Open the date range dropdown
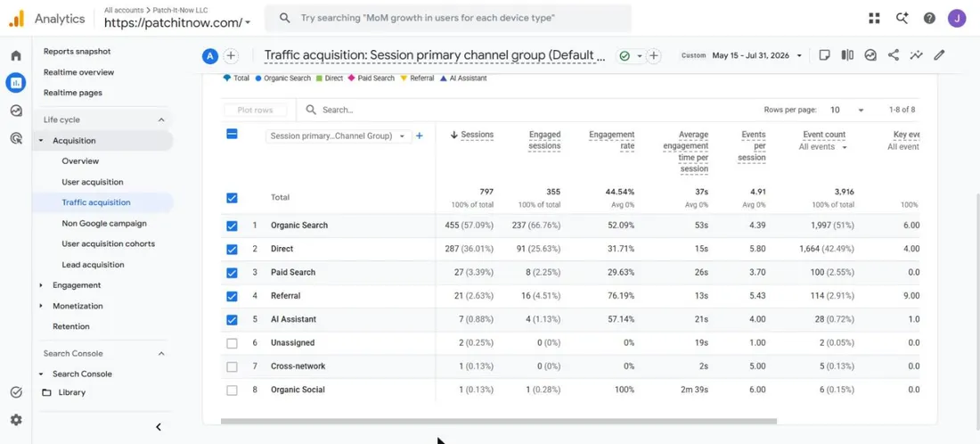 (x=742, y=55)
